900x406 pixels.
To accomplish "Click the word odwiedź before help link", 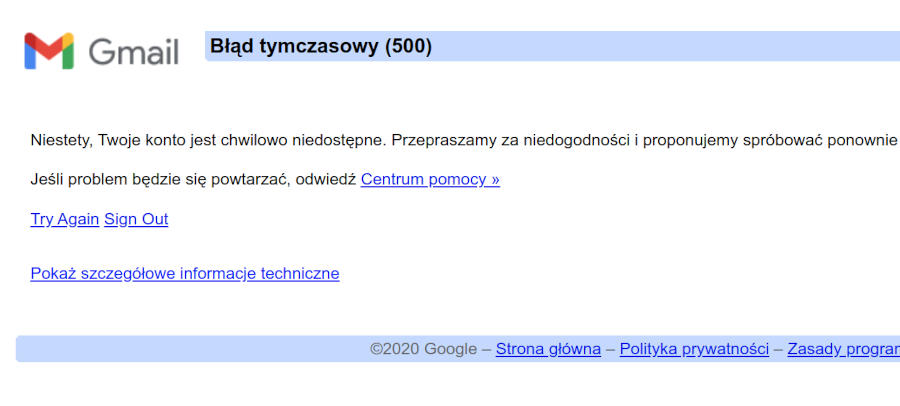I will (325, 180).
